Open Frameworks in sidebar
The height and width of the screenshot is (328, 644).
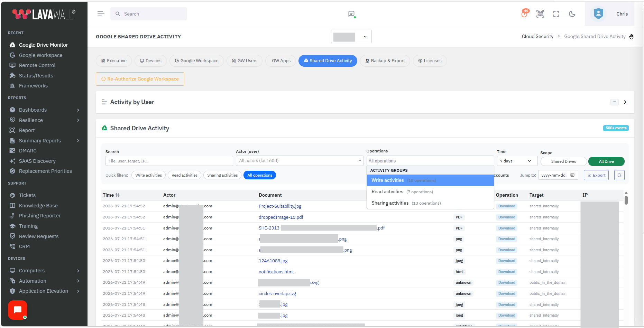[x=33, y=86]
